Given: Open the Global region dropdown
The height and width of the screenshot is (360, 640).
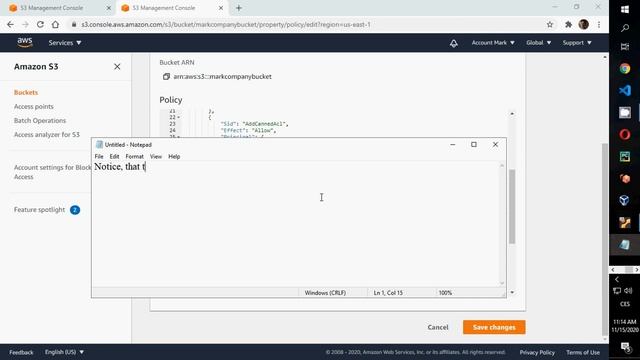Looking at the screenshot, I should point(538,42).
